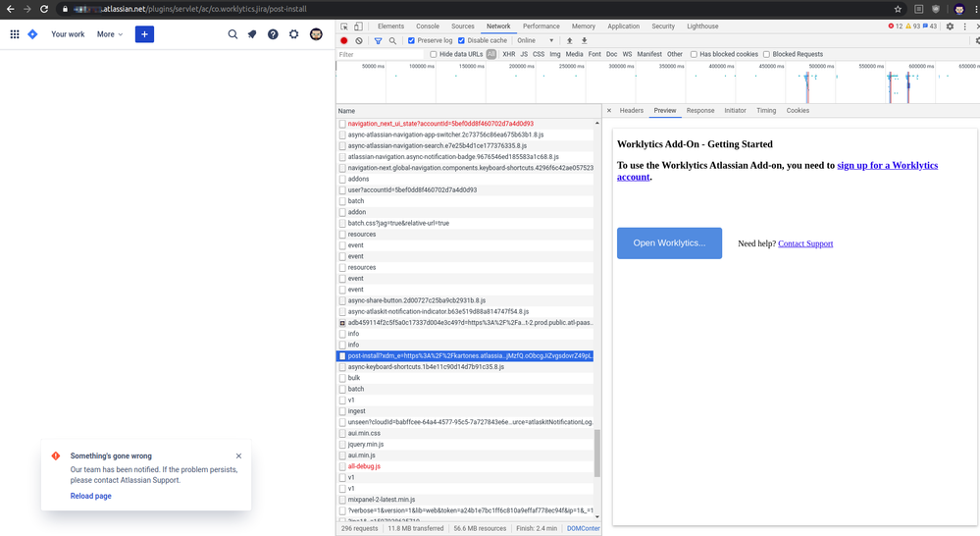Screen dimensions: 980x536
Task: Go back with the browser arrow
Action: [10, 9]
